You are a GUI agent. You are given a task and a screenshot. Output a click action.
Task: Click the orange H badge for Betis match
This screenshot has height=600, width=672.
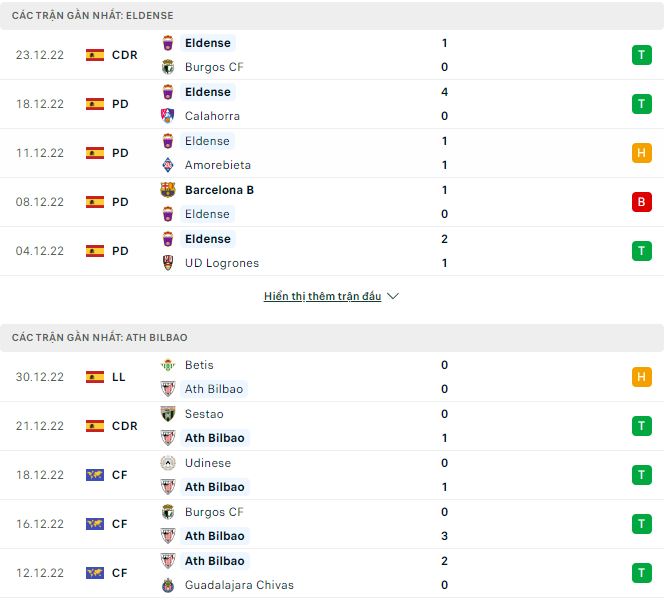640,377
